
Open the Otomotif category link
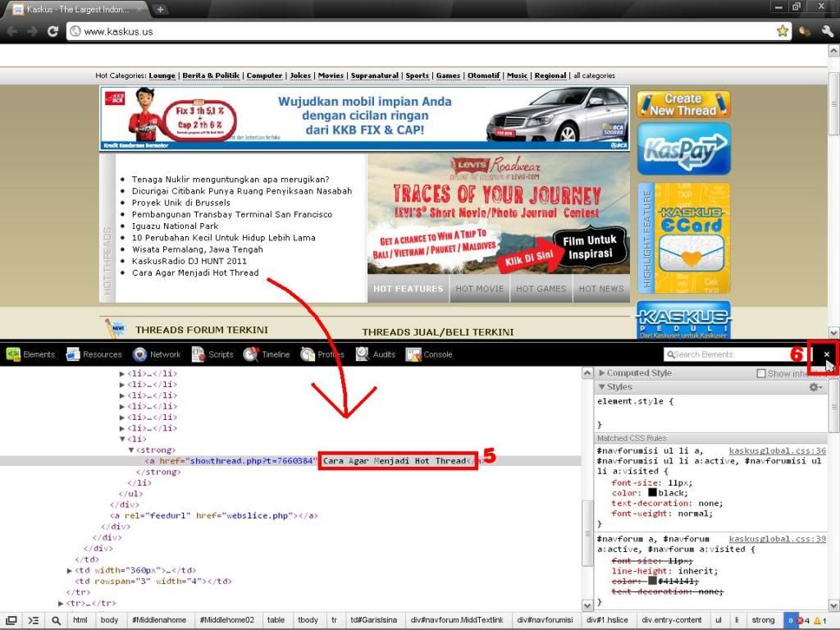pos(484,75)
